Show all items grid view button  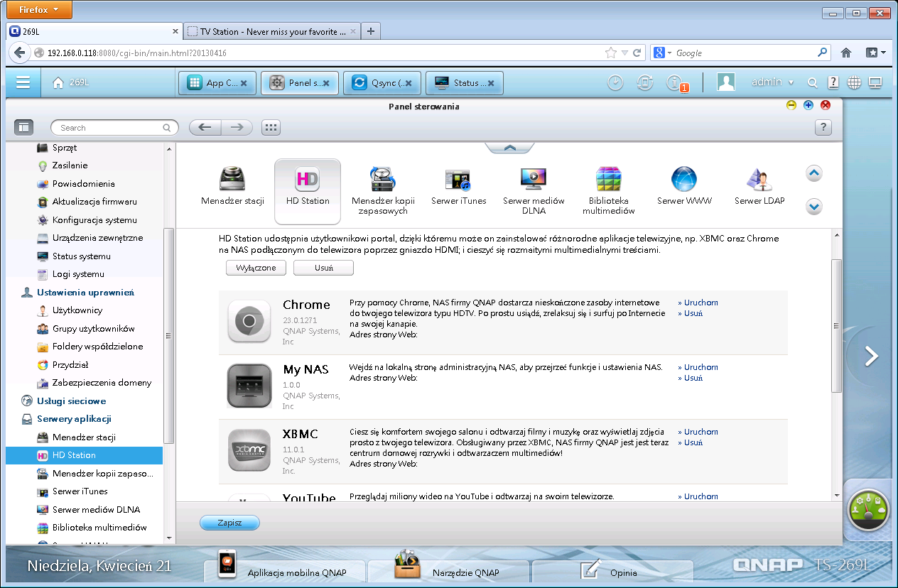pyautogui.click(x=271, y=127)
